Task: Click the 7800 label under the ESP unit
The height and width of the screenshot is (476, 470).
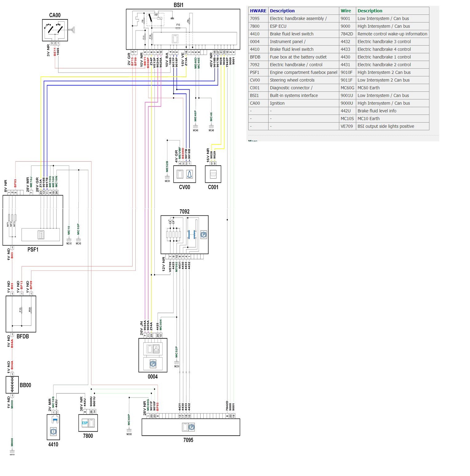Action: [88, 436]
